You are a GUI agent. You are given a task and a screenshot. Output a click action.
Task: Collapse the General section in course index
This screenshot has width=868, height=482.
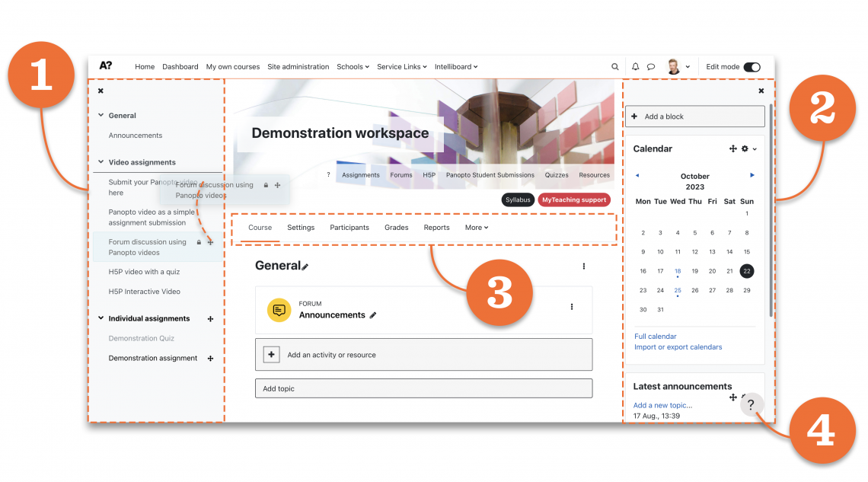pyautogui.click(x=101, y=116)
